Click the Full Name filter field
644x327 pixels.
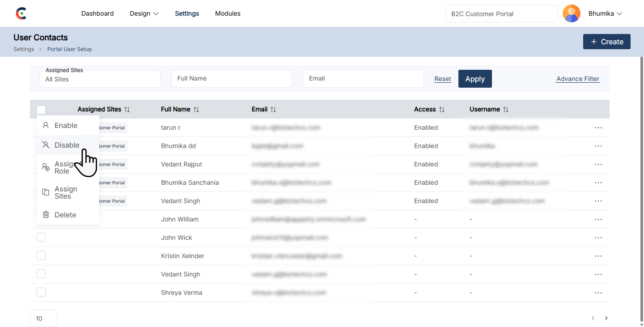click(x=231, y=79)
